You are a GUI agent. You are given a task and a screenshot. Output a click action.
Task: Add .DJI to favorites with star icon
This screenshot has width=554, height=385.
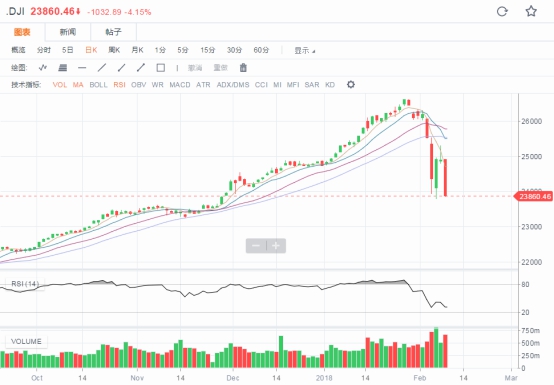pyautogui.click(x=531, y=11)
